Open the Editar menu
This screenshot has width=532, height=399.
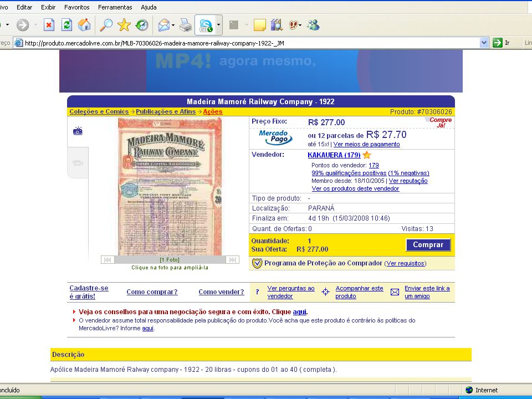(24, 7)
